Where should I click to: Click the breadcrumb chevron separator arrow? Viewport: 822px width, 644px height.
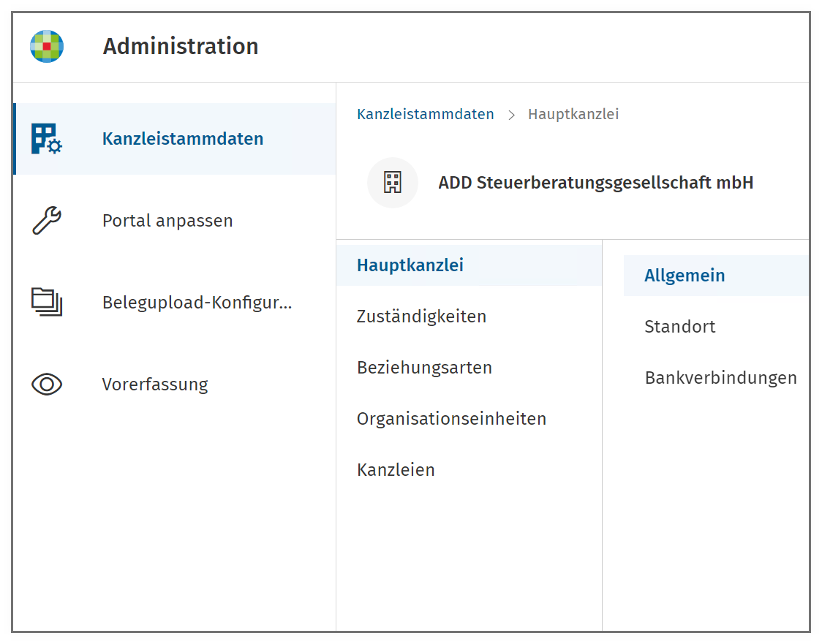click(511, 115)
